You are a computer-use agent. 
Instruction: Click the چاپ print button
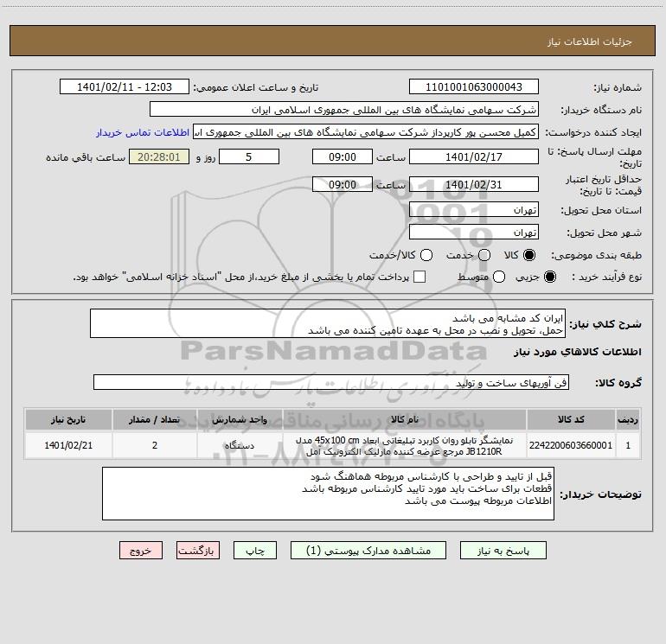pyautogui.click(x=255, y=551)
